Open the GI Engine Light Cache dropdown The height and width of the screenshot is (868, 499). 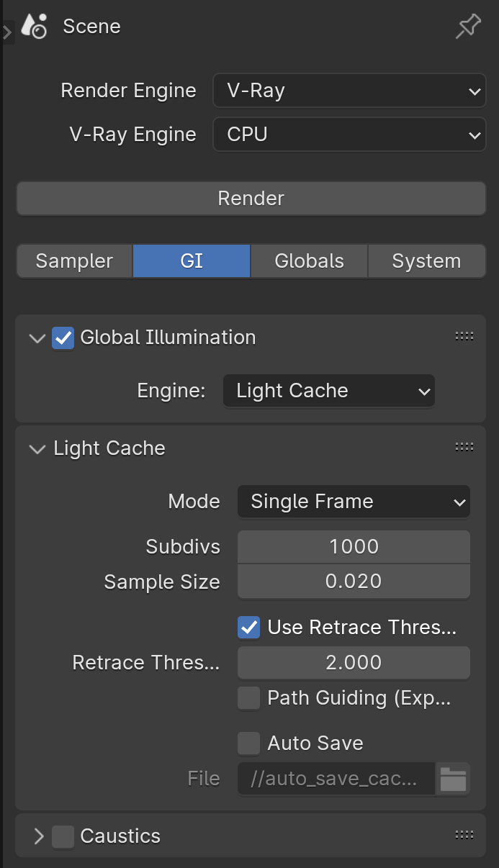[x=329, y=391]
